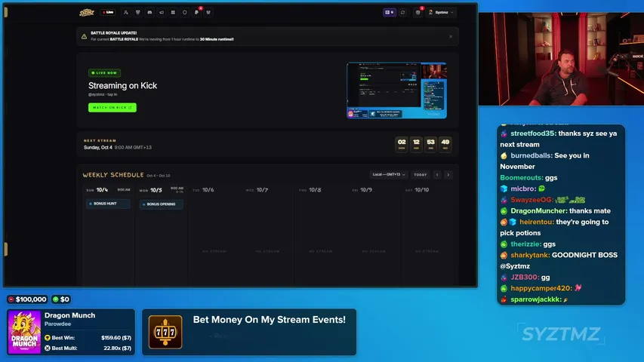Click heirentou's username in chat
This screenshot has width=644, height=362.
pos(536,222)
